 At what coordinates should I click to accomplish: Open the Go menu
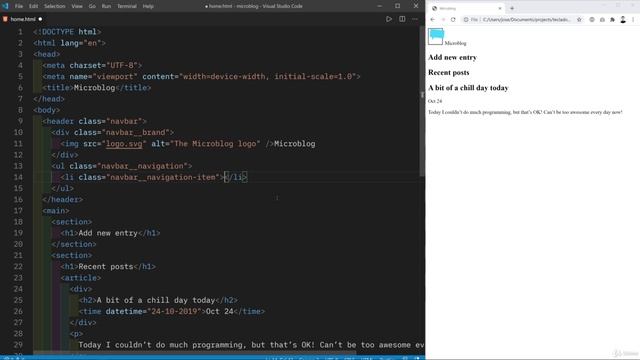[92, 6]
